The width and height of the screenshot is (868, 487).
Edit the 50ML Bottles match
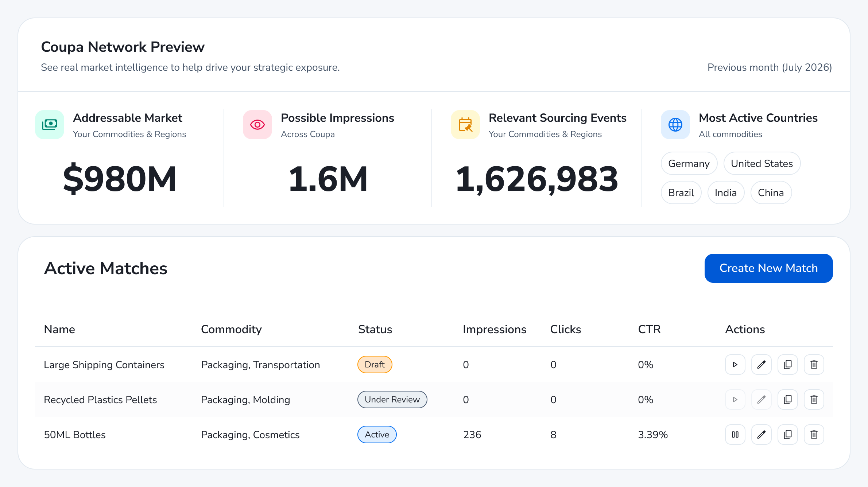[x=761, y=435]
